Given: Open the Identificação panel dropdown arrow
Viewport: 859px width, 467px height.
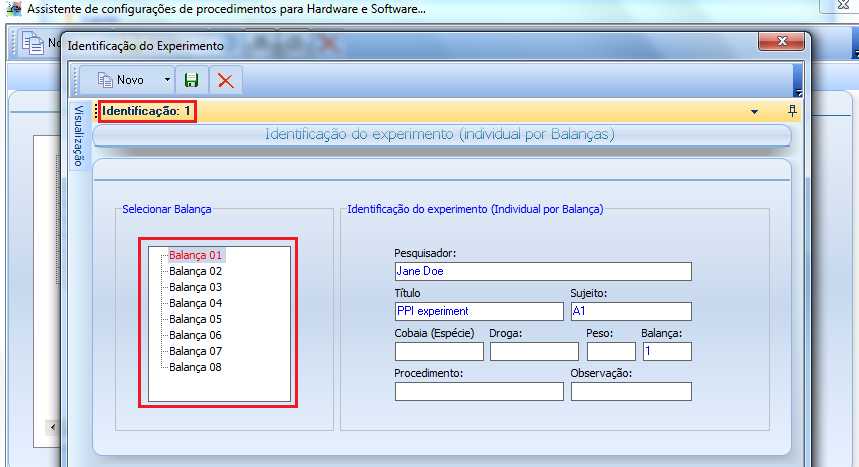Looking at the screenshot, I should tap(754, 112).
